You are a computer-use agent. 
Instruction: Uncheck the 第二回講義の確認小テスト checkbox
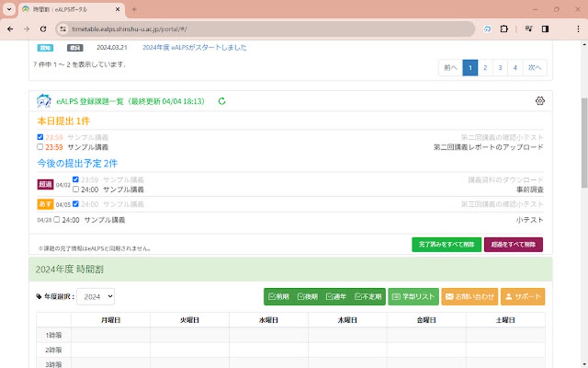(x=40, y=137)
